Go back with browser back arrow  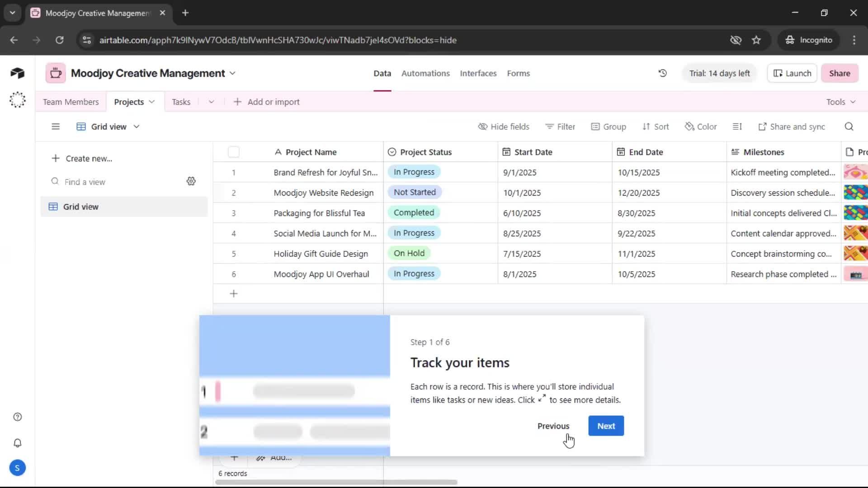tap(14, 40)
